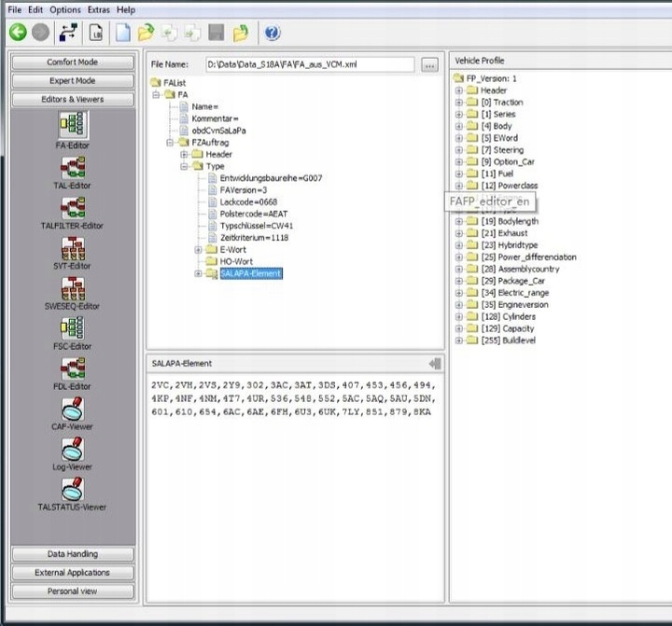This screenshot has width=672, height=626.
Task: Click the Expert Mode button
Action: coord(73,81)
